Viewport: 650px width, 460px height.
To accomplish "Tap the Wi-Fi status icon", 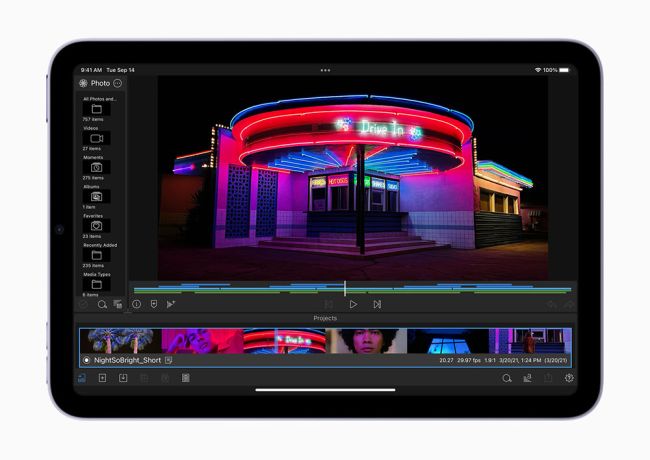I will (x=538, y=70).
